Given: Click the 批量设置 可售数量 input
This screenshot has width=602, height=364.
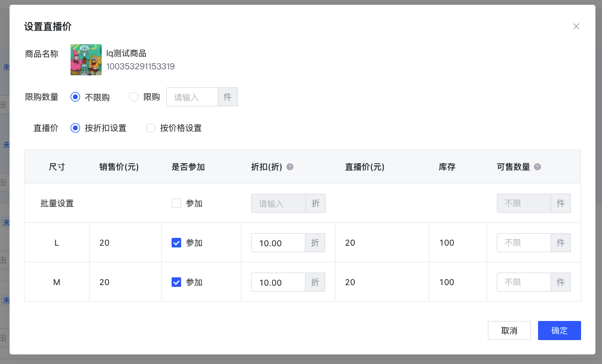Looking at the screenshot, I should coord(524,203).
